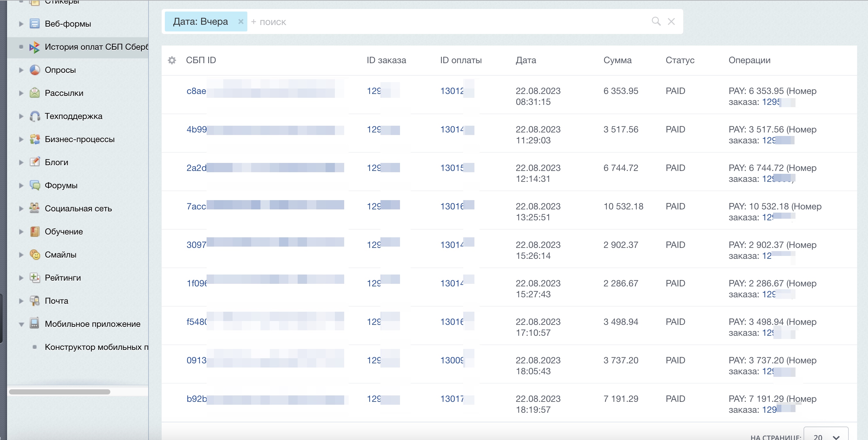Viewport: 868px width, 440px height.
Task: Expand the Бизнес-процессы tree node
Action: tap(21, 139)
